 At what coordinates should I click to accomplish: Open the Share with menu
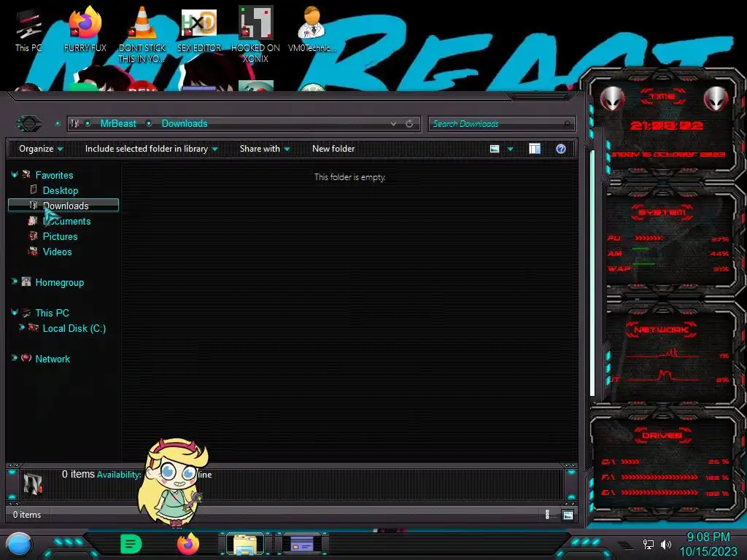265,149
